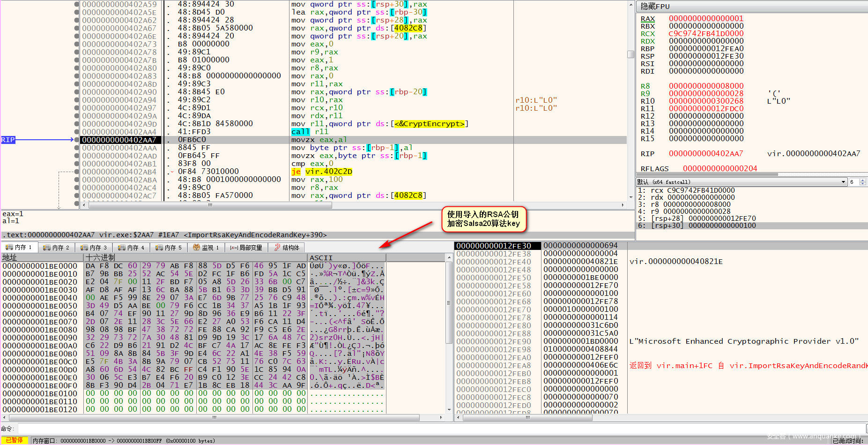
Task: Click the RIP register value 0000000000402AA7
Action: coord(705,154)
